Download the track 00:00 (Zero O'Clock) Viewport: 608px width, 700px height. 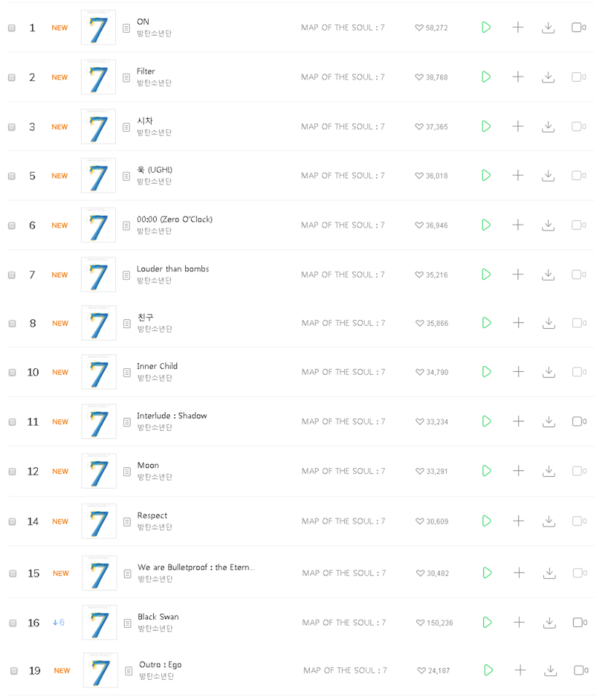click(x=548, y=225)
